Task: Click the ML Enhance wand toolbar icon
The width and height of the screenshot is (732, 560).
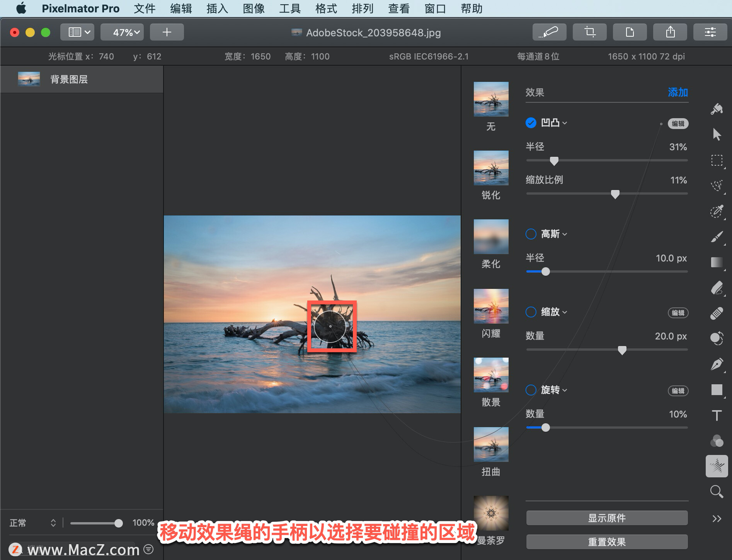Action: (x=549, y=32)
